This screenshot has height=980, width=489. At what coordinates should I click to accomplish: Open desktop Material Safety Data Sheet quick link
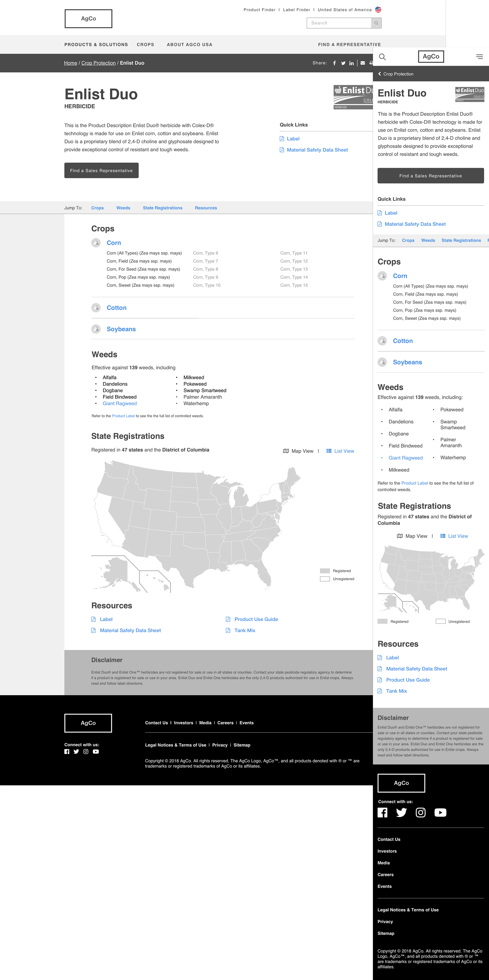(x=317, y=150)
